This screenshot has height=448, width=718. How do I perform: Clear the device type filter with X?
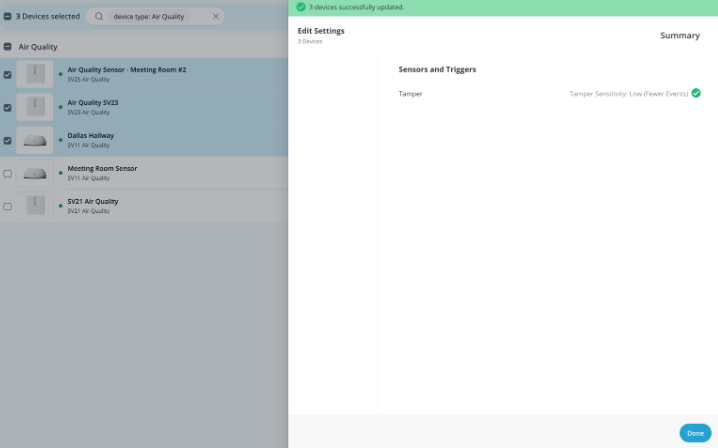point(215,17)
